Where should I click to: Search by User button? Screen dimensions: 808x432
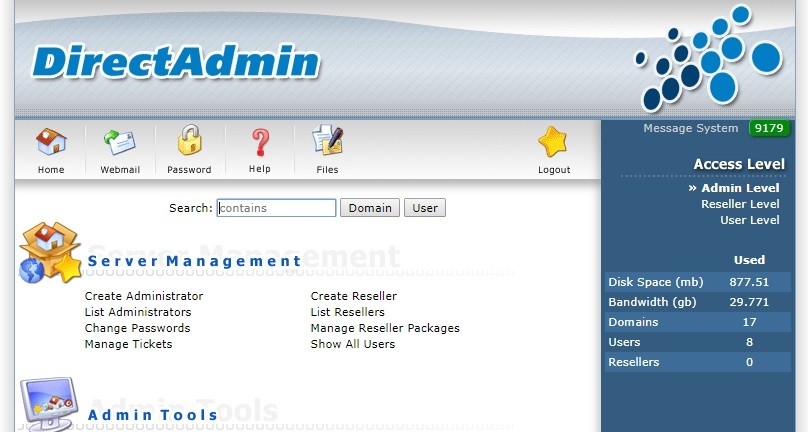point(425,208)
